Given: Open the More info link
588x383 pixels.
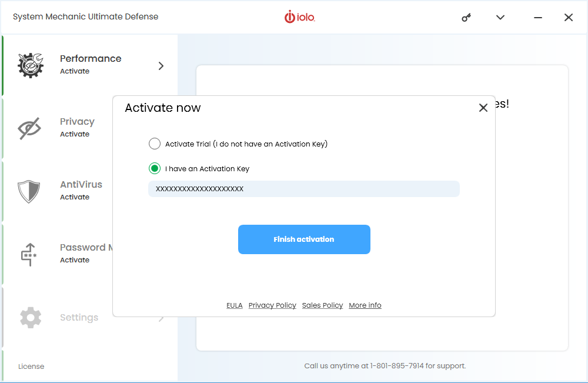Looking at the screenshot, I should pyautogui.click(x=365, y=305).
